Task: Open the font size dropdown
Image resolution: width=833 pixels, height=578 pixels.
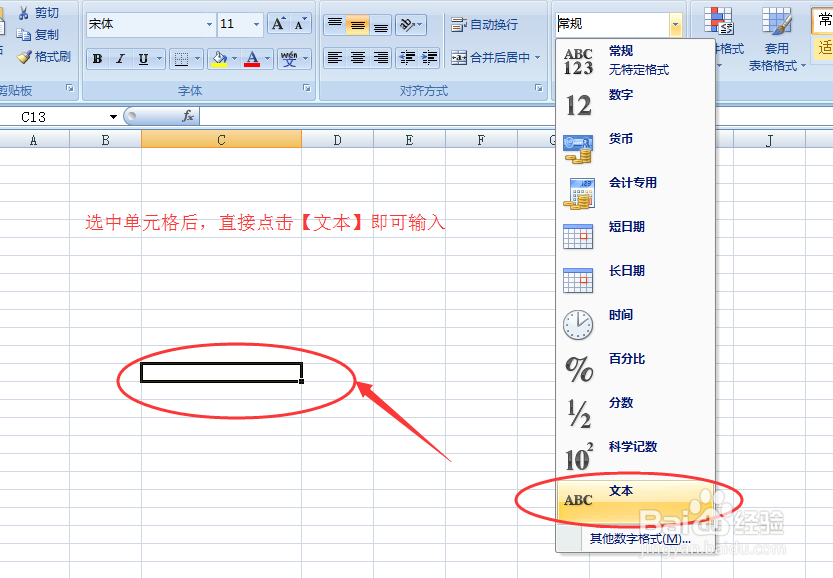Action: click(x=256, y=22)
